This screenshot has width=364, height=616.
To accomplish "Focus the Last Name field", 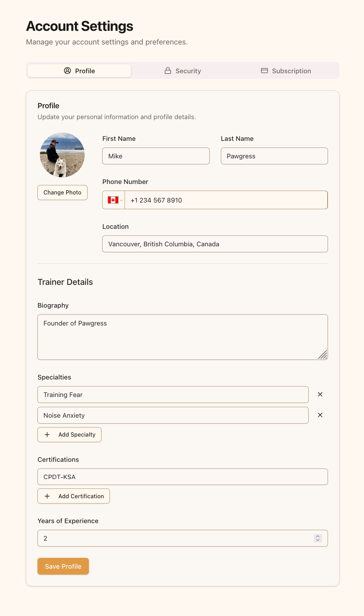I will click(x=274, y=156).
